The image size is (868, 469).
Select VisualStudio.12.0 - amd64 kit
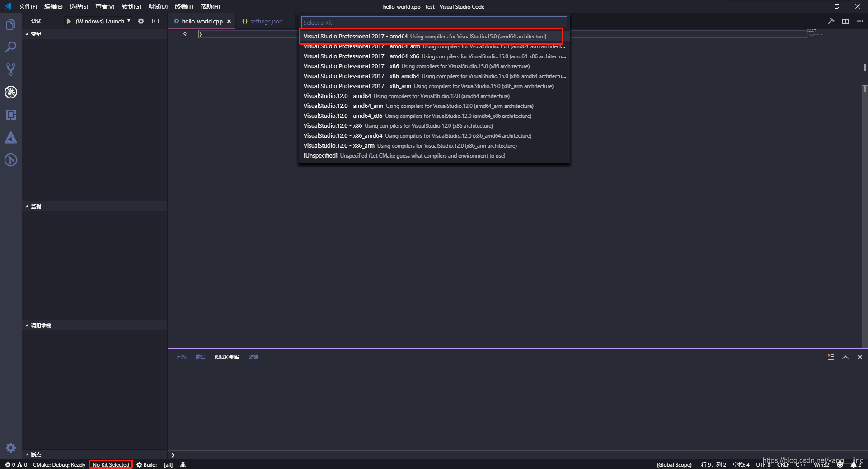pyautogui.click(x=434, y=96)
